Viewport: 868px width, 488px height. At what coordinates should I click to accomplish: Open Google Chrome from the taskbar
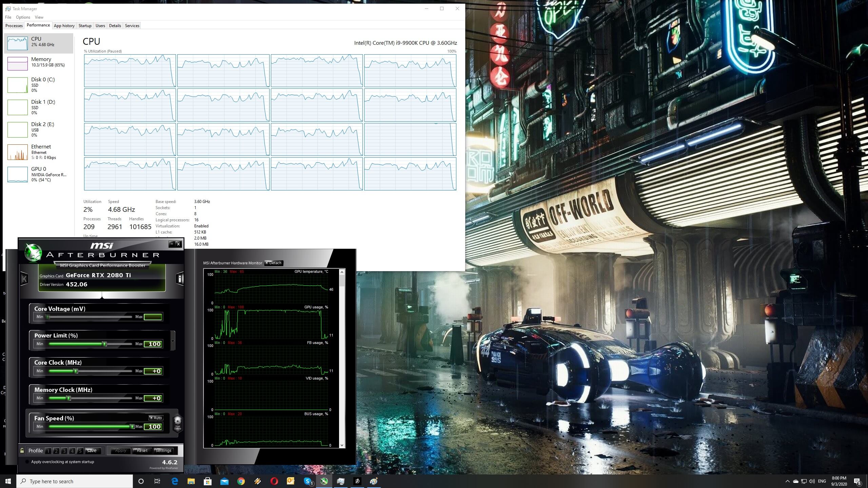(x=241, y=481)
